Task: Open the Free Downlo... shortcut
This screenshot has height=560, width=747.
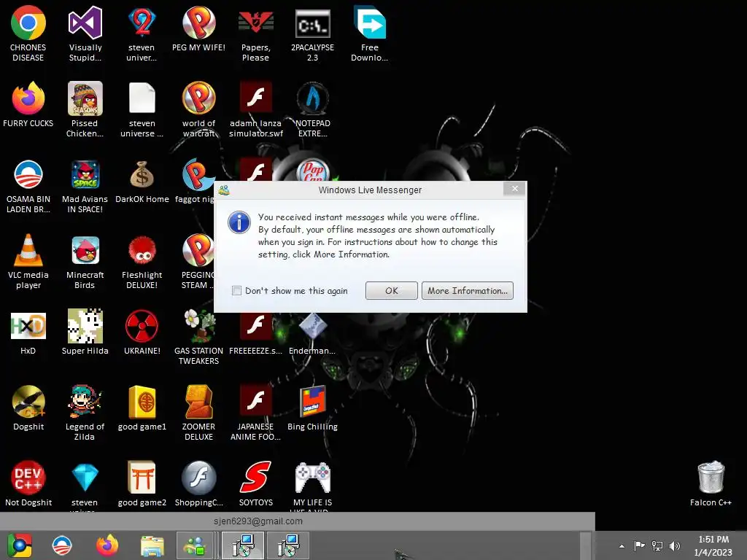Action: (370, 34)
